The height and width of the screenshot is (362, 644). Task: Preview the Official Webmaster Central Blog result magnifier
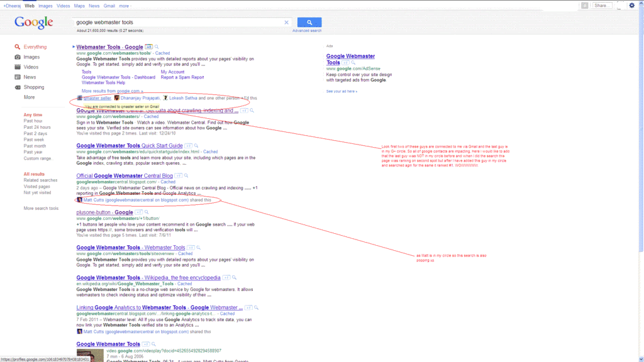(x=186, y=176)
